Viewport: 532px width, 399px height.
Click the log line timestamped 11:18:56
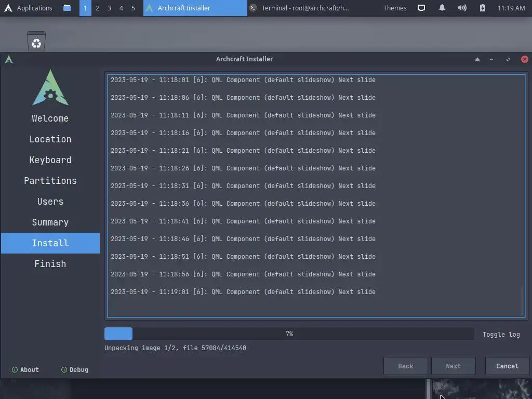(x=243, y=274)
